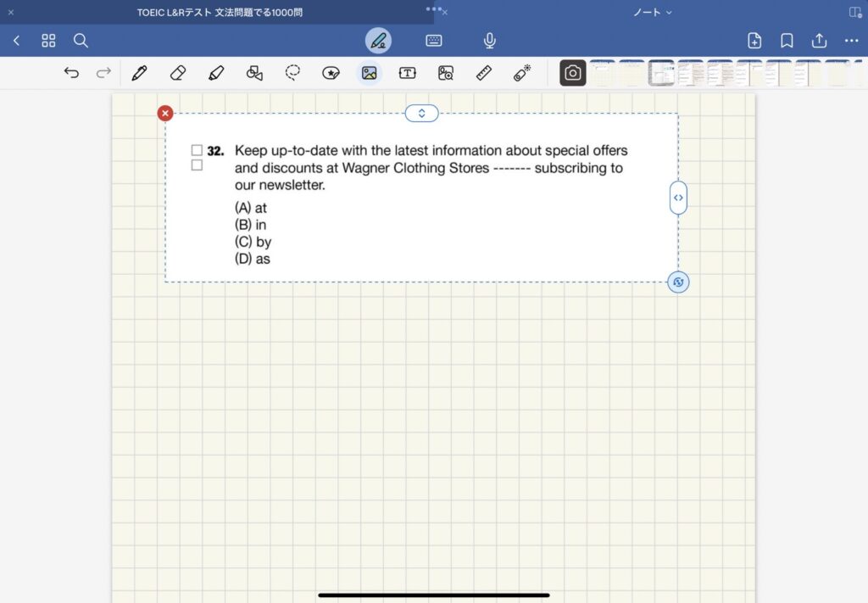Screen dimensions: 868x603
Task: Select the Pen tool
Action: click(140, 73)
